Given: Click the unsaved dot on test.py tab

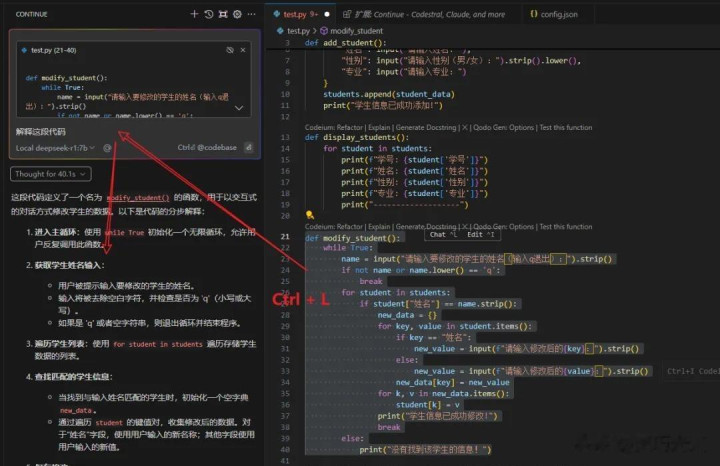Looking at the screenshot, I should (326, 14).
